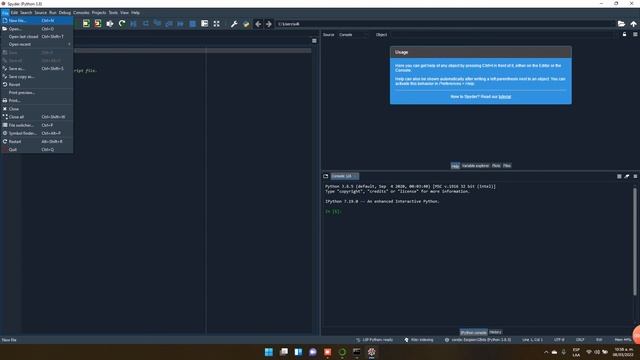This screenshot has height=360, width=640.
Task: Open Preferences with the wrench icon
Action: (x=234, y=24)
